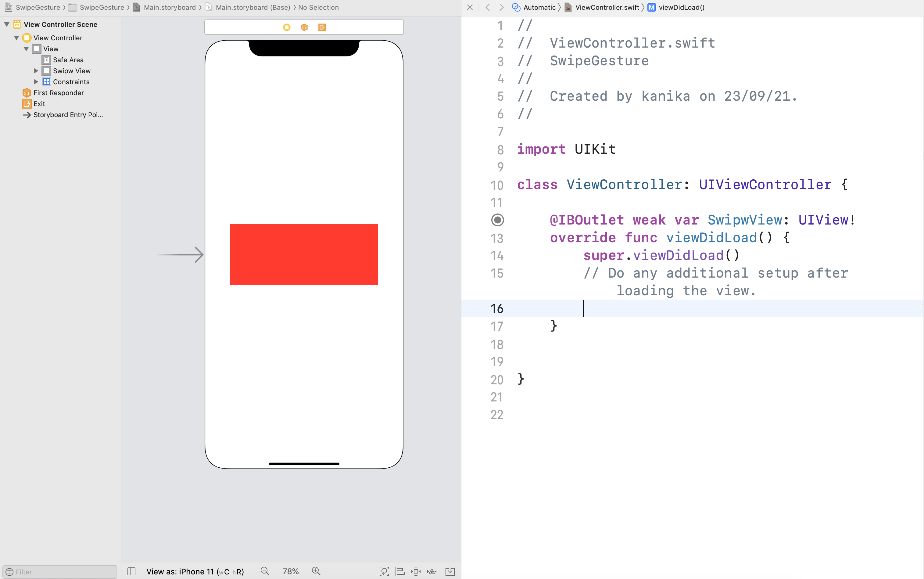Image resolution: width=924 pixels, height=579 pixels.
Task: Collapse the View Controller tree item
Action: pos(16,38)
